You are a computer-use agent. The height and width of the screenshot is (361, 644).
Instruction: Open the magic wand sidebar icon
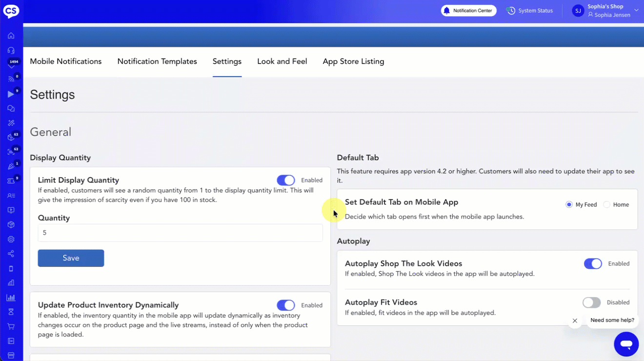tap(11, 123)
